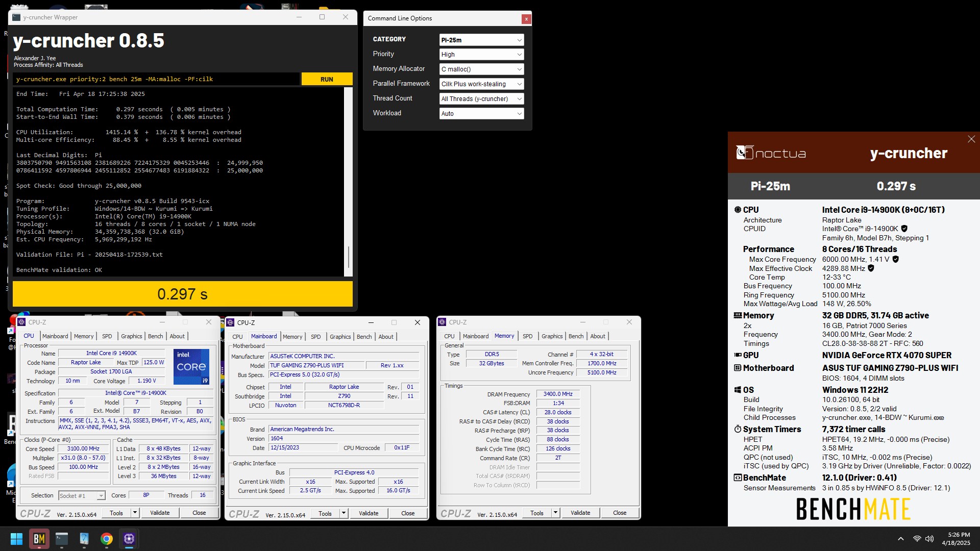Click the CPU-Z Memory window title icon

point(442,322)
